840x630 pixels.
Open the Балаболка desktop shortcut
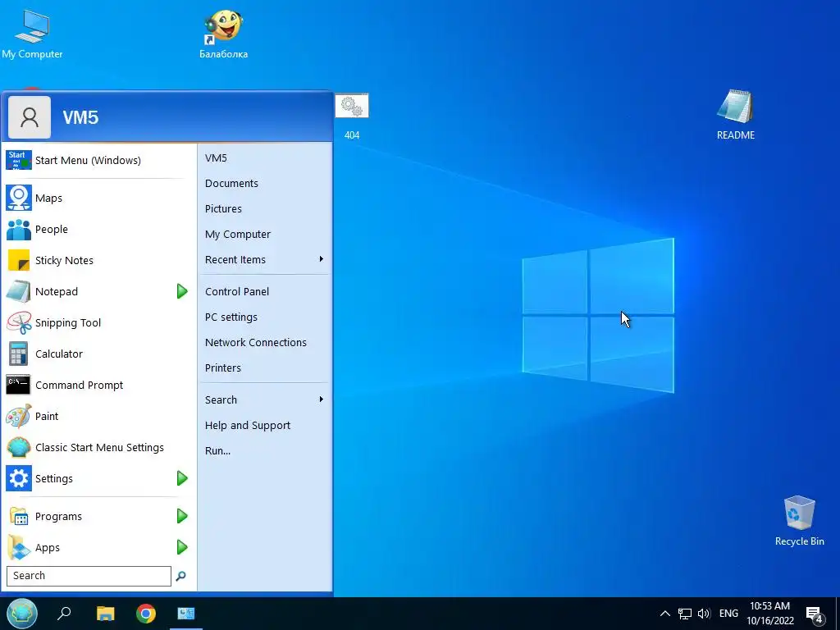click(223, 33)
